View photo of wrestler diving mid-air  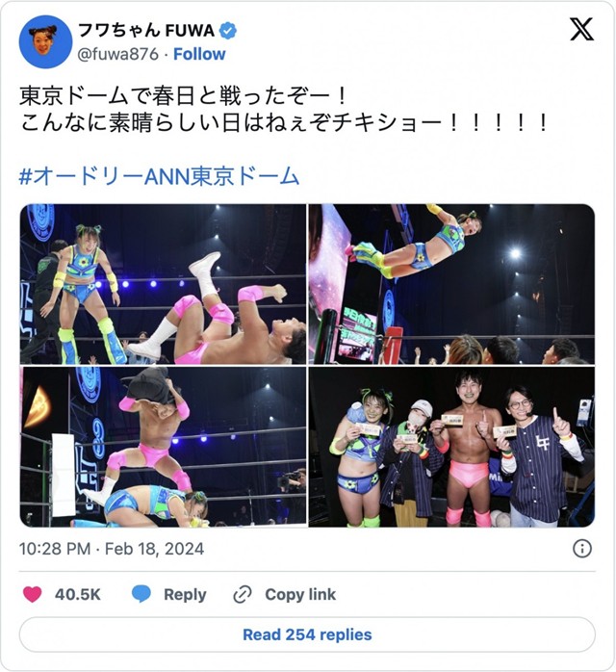point(452,284)
